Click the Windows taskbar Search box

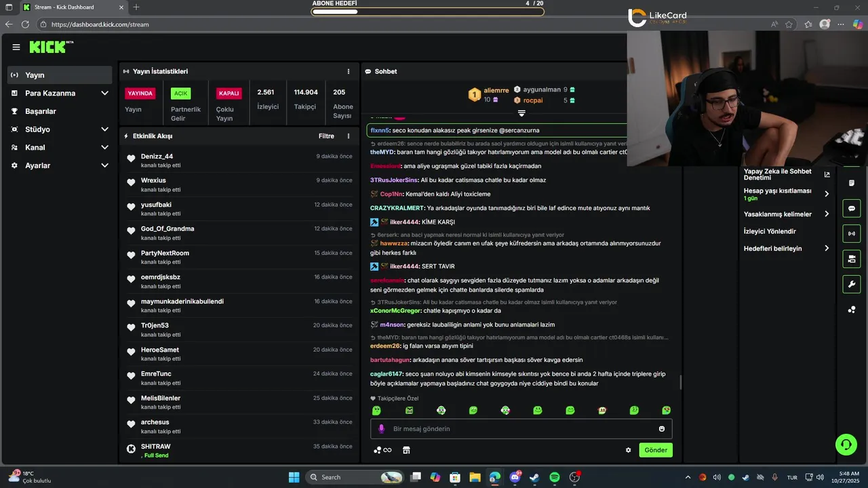pyautogui.click(x=355, y=477)
